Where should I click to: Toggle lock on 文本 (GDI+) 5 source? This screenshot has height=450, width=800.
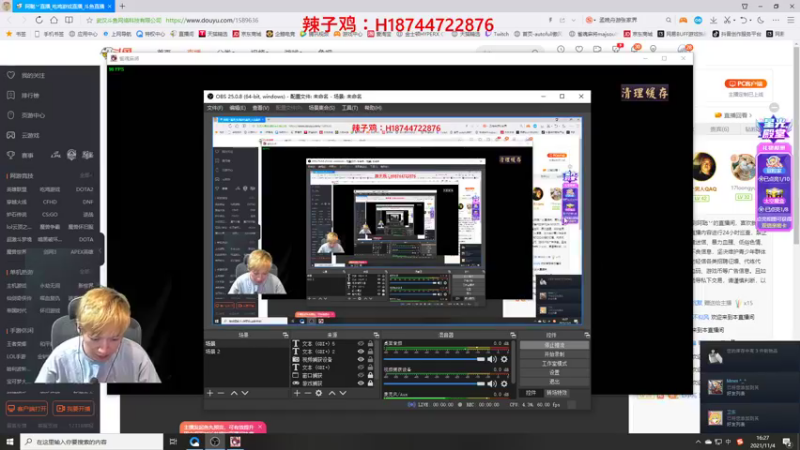(370, 344)
